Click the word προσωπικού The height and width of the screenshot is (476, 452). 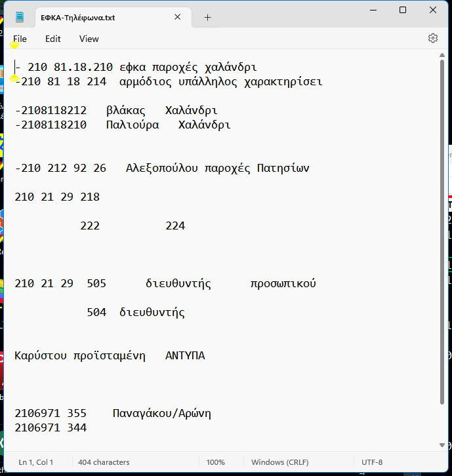pos(283,283)
